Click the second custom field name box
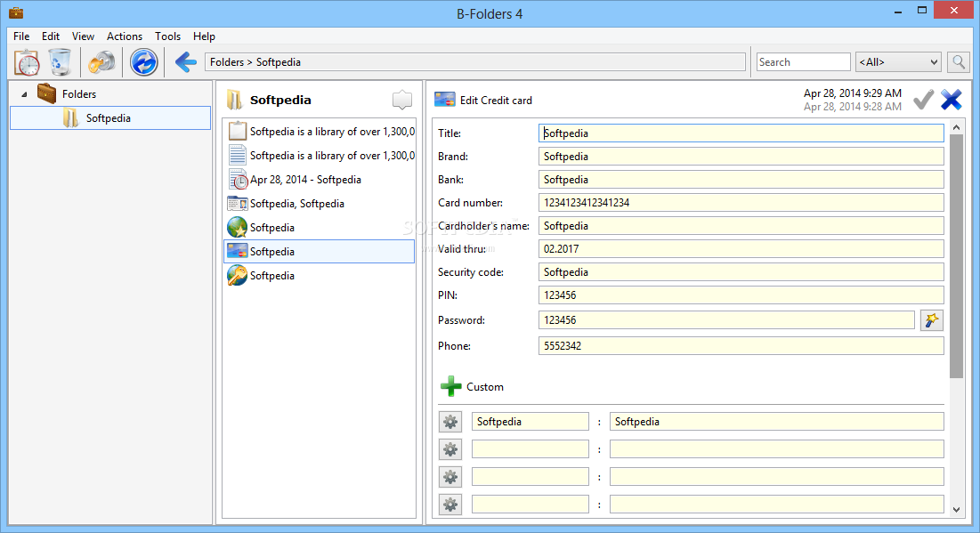Image resolution: width=980 pixels, height=533 pixels. click(x=530, y=449)
